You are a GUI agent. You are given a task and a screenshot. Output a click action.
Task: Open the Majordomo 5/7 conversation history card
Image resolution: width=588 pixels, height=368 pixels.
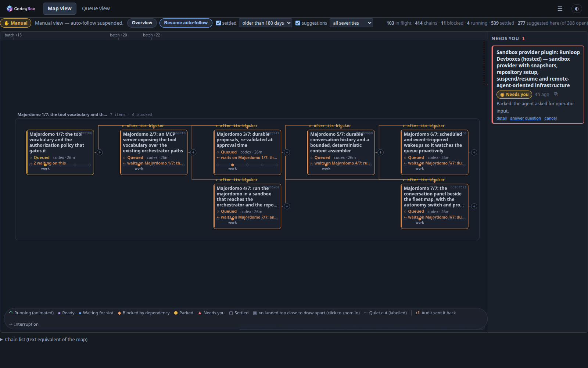(341, 152)
